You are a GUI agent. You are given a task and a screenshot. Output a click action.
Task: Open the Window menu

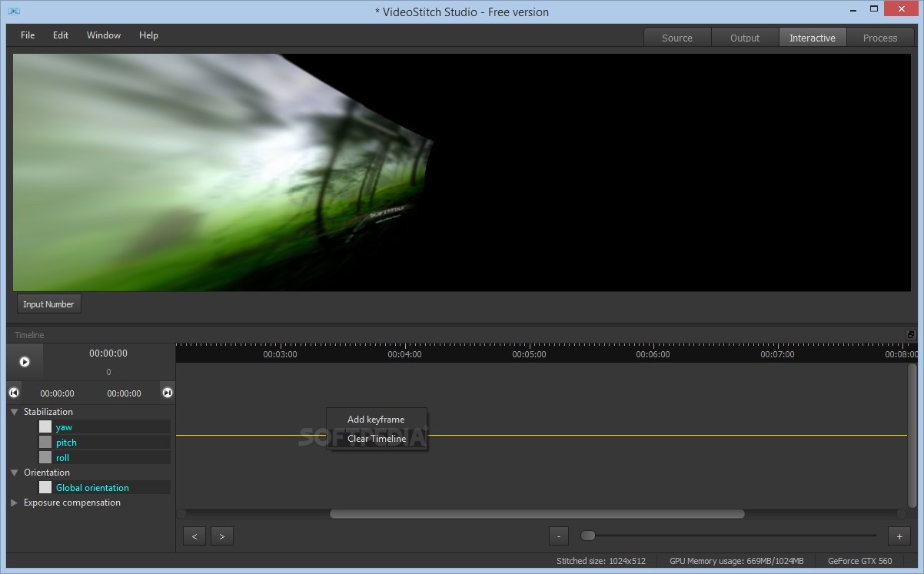104,35
